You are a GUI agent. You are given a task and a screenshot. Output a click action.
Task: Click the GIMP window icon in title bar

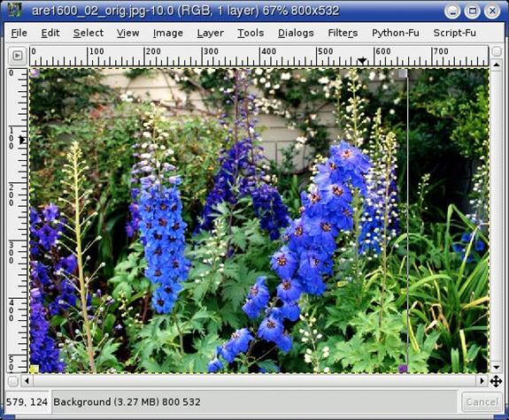(14, 11)
